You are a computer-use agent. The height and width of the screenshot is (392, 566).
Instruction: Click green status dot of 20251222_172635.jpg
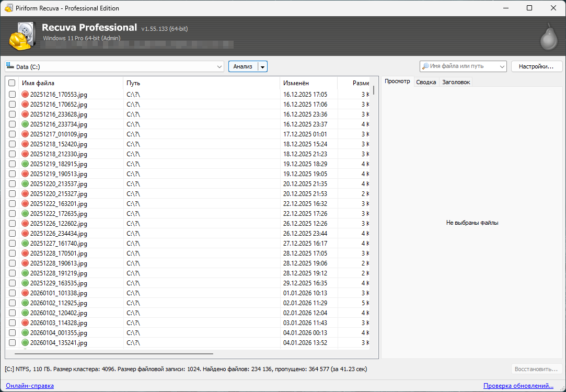[x=25, y=213]
